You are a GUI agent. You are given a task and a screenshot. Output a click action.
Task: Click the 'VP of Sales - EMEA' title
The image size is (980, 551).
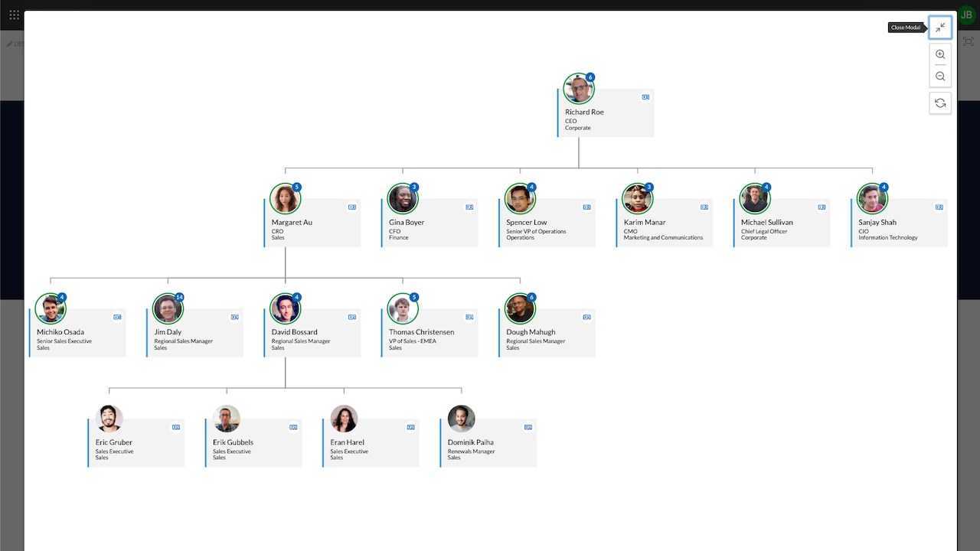tap(413, 341)
